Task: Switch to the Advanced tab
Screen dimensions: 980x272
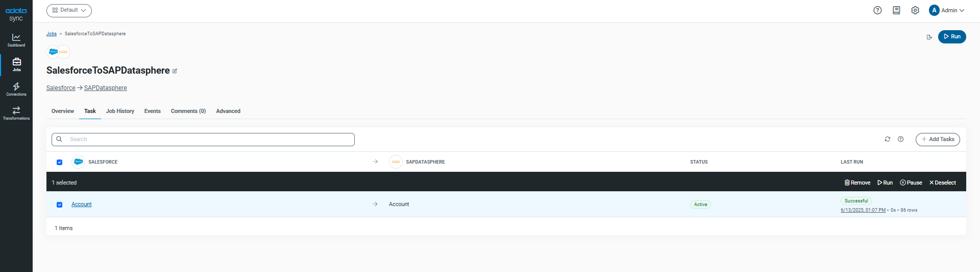Action: pyautogui.click(x=228, y=111)
